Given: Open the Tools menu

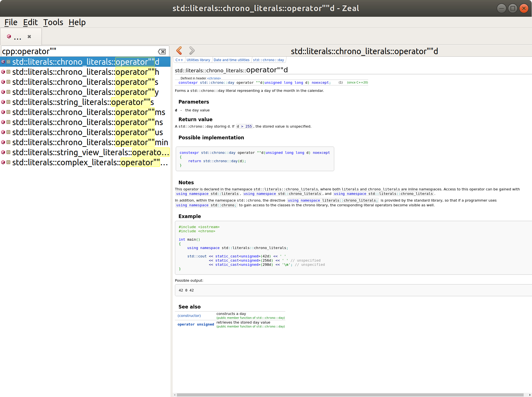Looking at the screenshot, I should (53, 22).
